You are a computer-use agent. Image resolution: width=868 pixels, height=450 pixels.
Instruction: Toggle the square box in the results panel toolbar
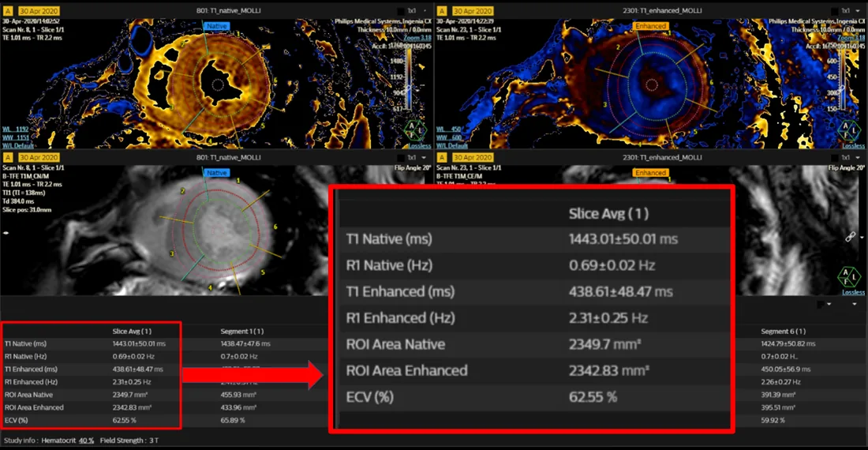821,305
